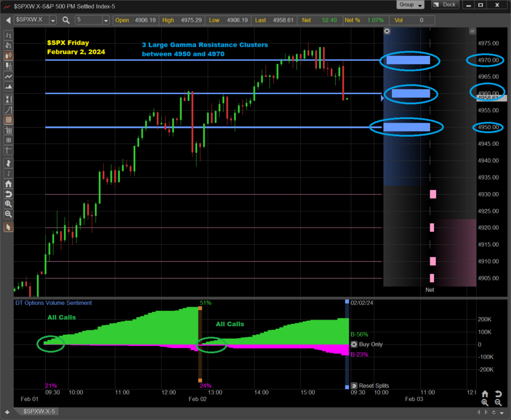Zoom out using left toolbar magnifier
The height and width of the screenshot is (420, 511).
click(x=8, y=214)
